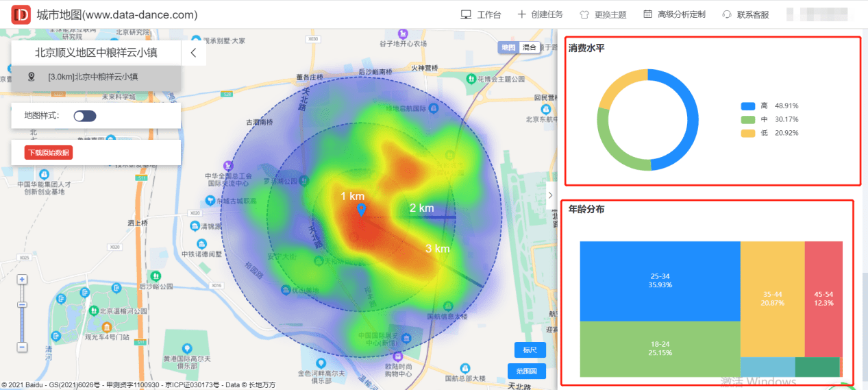868x390 pixels.
Task: Collapse the left panel with the chevron
Action: pos(194,53)
